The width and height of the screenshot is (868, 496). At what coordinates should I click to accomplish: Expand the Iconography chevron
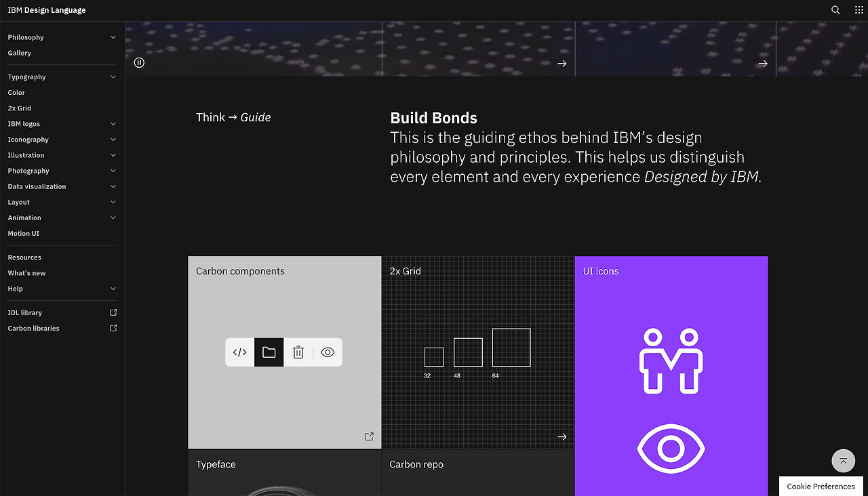coord(113,140)
